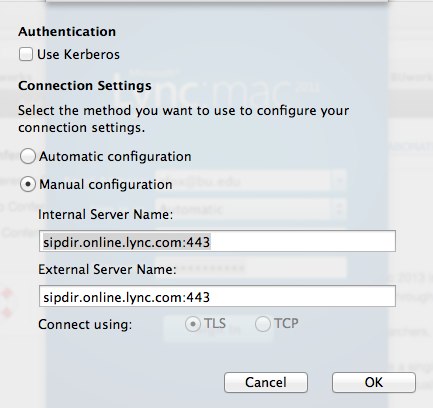Confirm settings with the OK button
This screenshot has width=433, height=408.
coord(374,382)
